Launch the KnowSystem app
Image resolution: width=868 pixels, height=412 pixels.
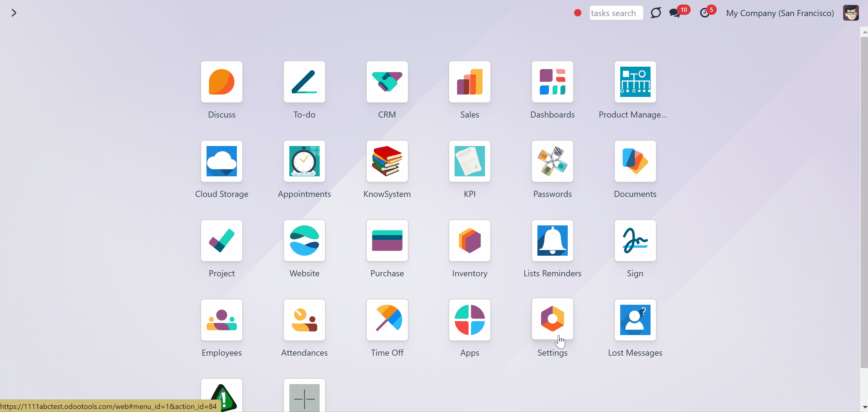(387, 161)
